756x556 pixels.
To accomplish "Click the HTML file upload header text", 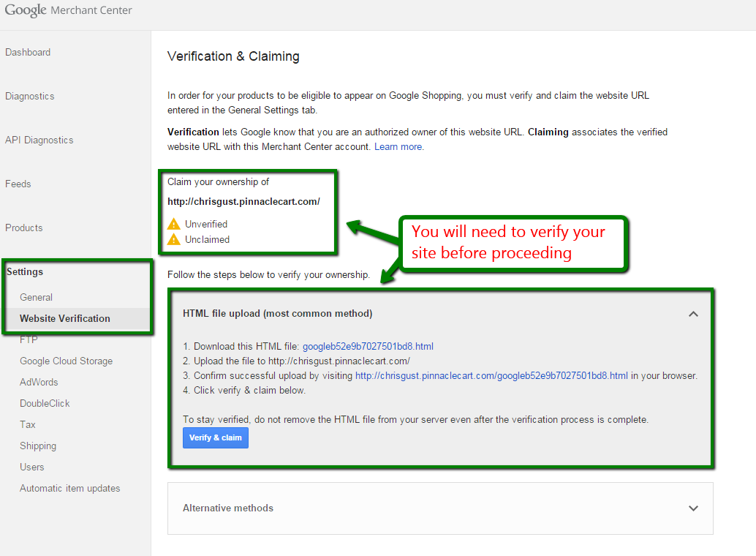I will (x=278, y=314).
